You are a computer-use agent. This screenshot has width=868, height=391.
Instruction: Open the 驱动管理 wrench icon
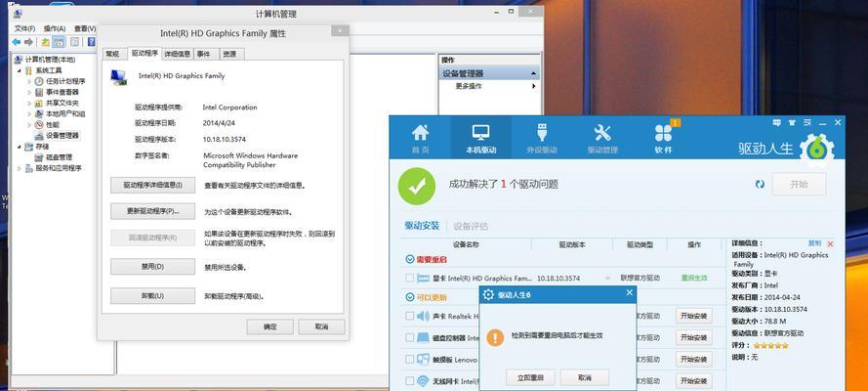pyautogui.click(x=602, y=133)
